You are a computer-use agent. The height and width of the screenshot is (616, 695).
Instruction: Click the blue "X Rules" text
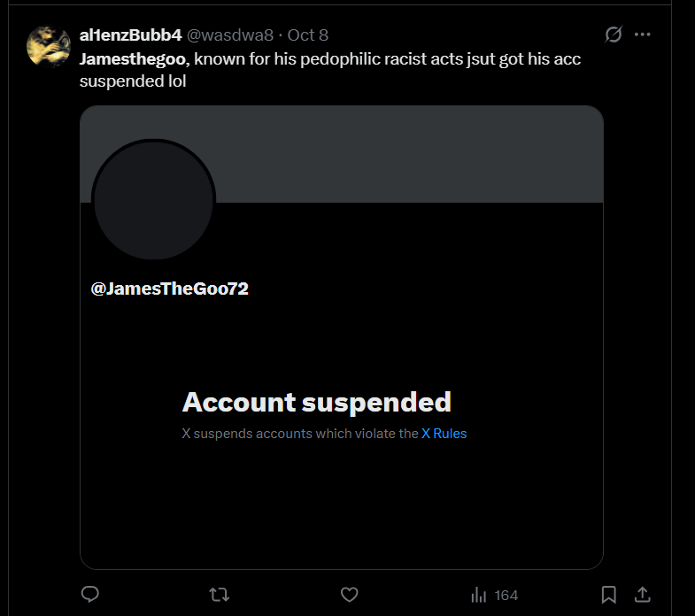point(444,434)
